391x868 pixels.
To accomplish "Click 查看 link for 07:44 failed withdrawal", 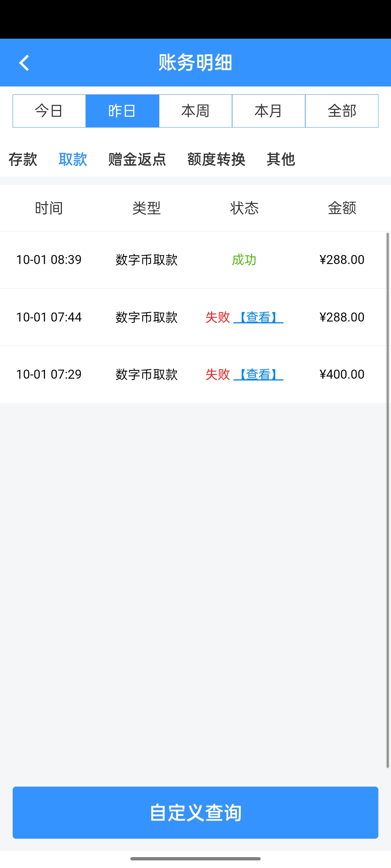I will point(258,317).
